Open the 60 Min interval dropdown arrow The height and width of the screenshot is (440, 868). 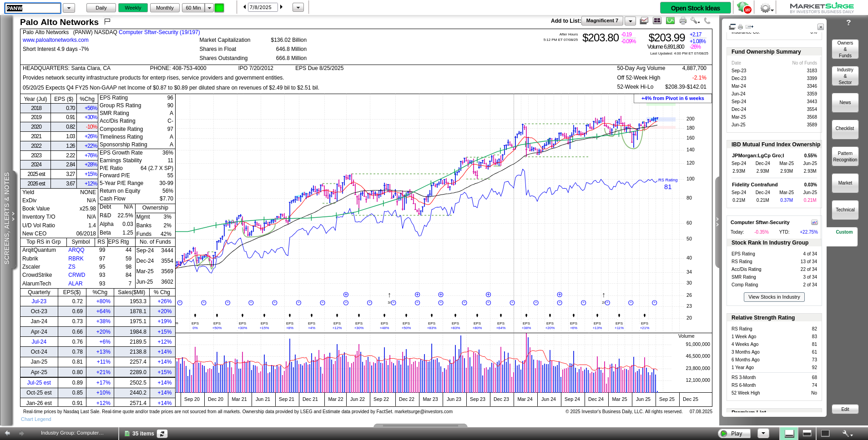[209, 8]
